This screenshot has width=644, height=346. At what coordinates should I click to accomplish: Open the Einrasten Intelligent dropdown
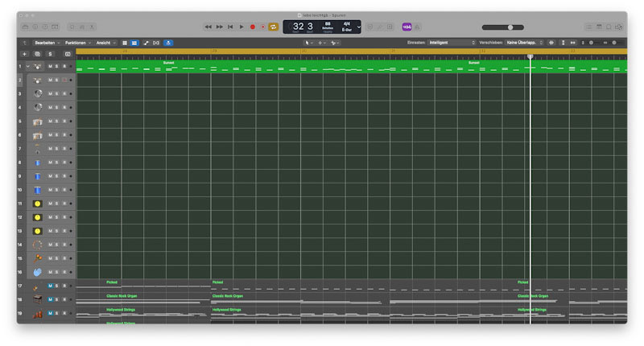point(452,43)
